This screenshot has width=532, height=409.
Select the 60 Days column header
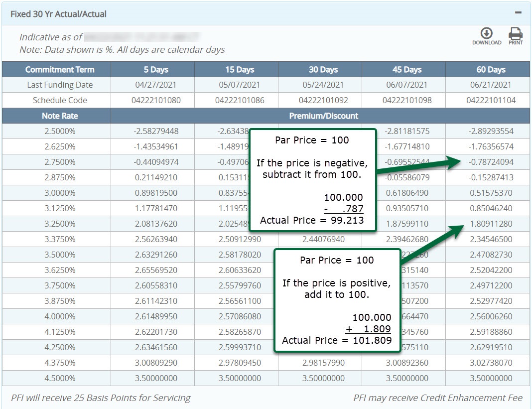(x=491, y=69)
